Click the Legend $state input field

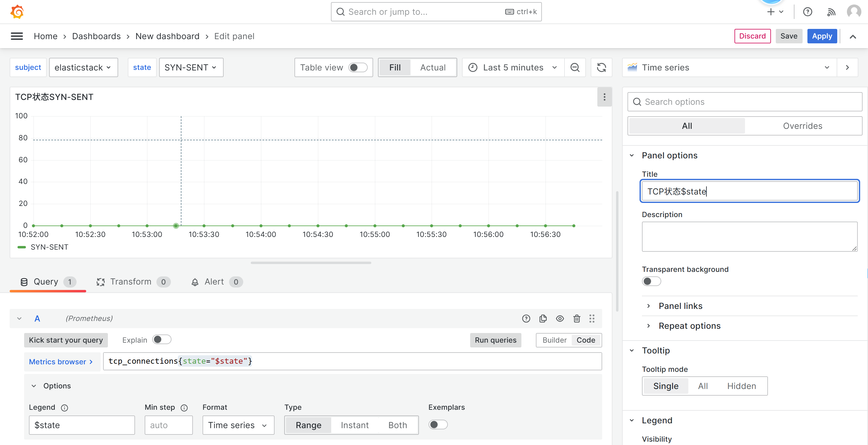coord(82,425)
